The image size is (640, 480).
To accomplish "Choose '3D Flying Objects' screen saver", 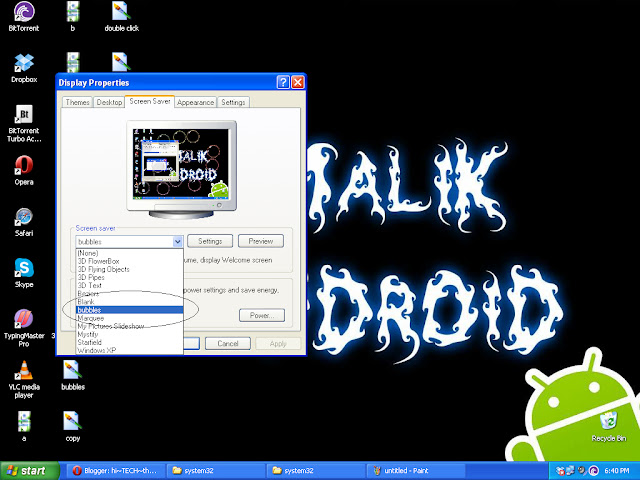I will point(129,269).
